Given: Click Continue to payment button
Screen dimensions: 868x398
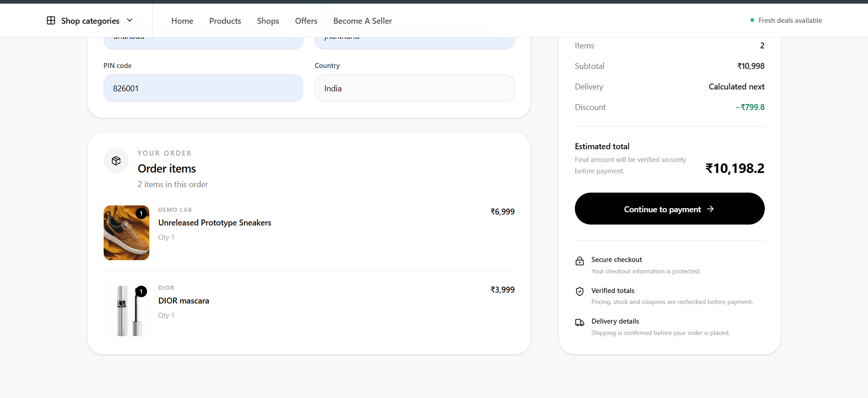Looking at the screenshot, I should pos(669,209).
